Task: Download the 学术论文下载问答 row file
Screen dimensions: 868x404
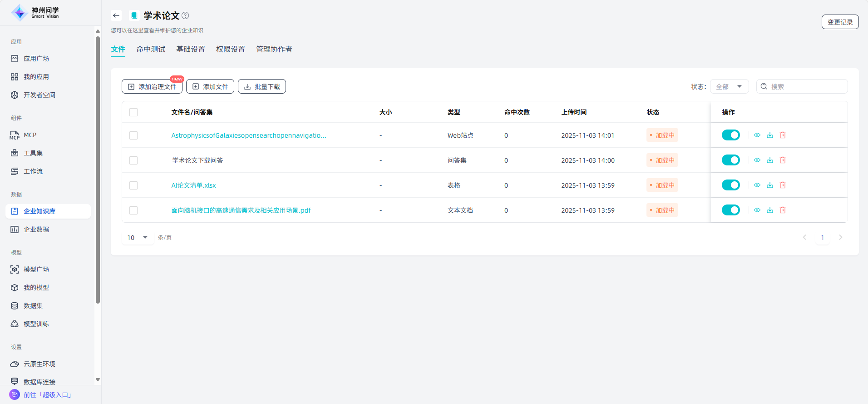Action: (770, 160)
